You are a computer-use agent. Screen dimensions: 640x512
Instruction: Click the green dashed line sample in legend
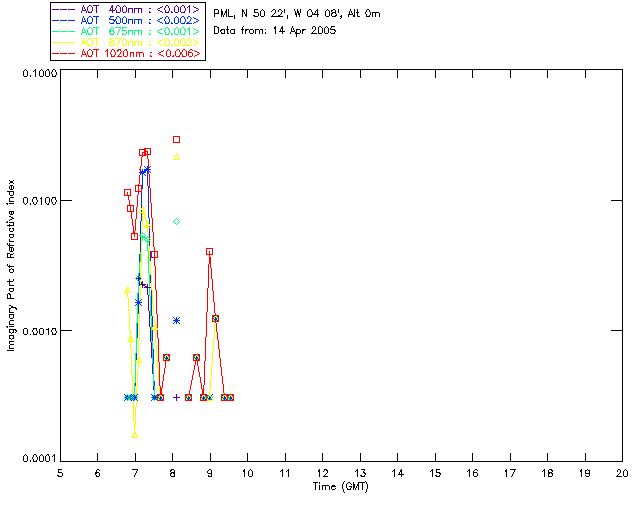[64, 31]
